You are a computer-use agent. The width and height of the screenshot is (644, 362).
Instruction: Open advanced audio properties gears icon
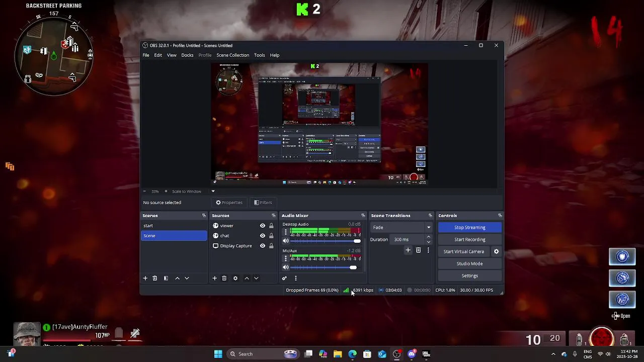284,278
